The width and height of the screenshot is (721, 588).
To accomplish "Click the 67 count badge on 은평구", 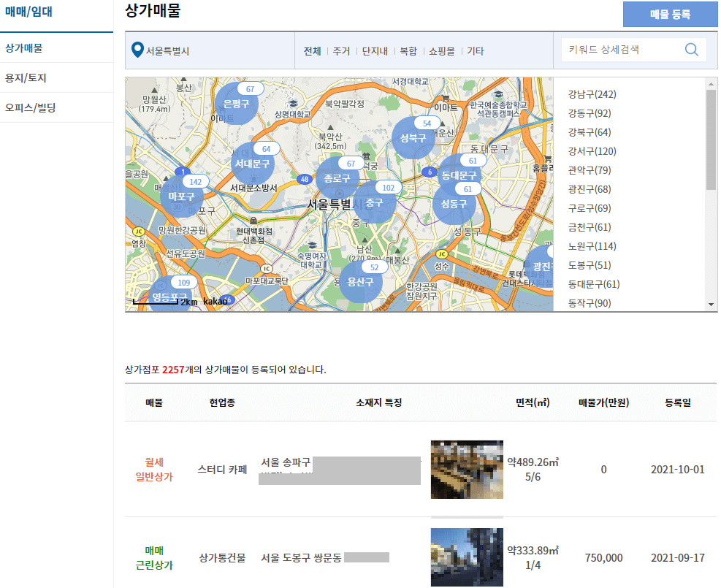I will tap(250, 88).
